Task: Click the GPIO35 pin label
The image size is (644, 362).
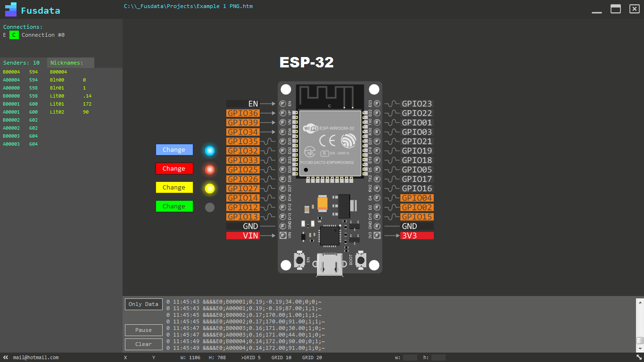Action: click(x=243, y=141)
